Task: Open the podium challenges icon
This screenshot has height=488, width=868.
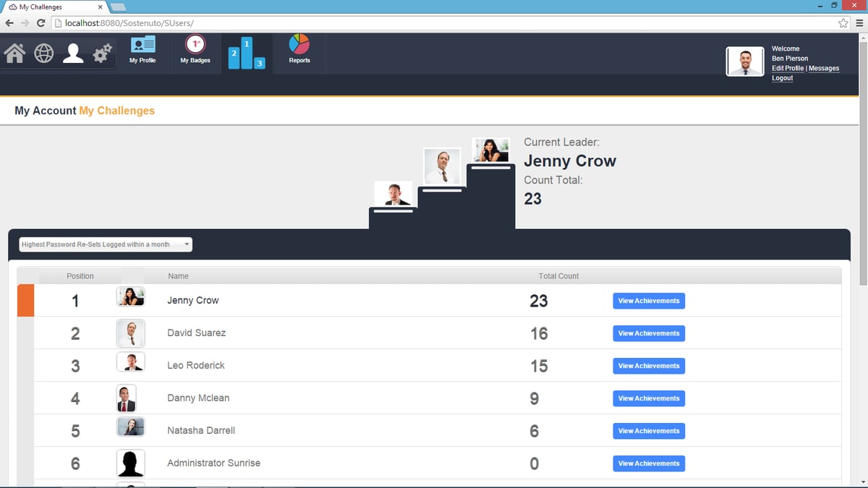Action: coord(246,53)
